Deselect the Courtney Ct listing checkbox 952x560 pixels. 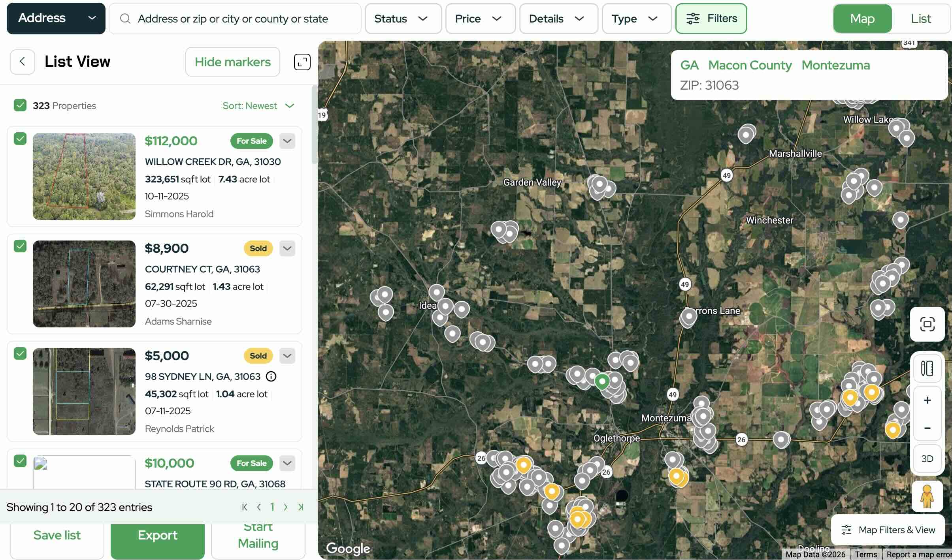pos(20,246)
